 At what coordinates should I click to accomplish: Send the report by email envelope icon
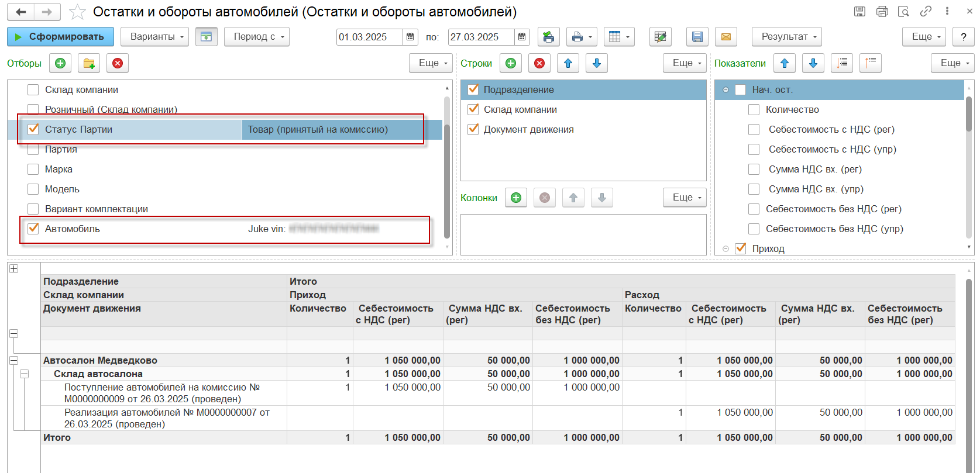(x=726, y=37)
